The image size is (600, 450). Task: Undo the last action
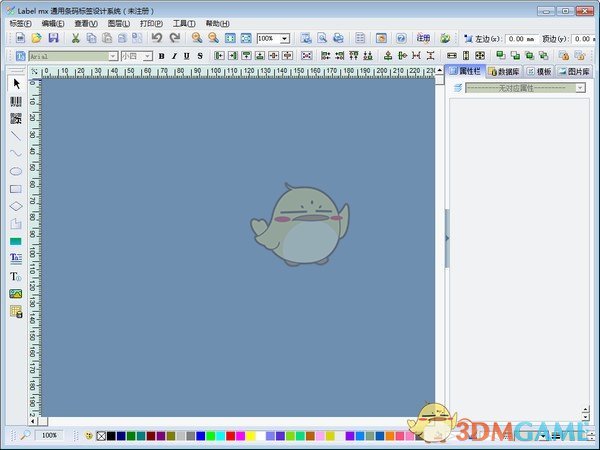pyautogui.click(x=157, y=38)
